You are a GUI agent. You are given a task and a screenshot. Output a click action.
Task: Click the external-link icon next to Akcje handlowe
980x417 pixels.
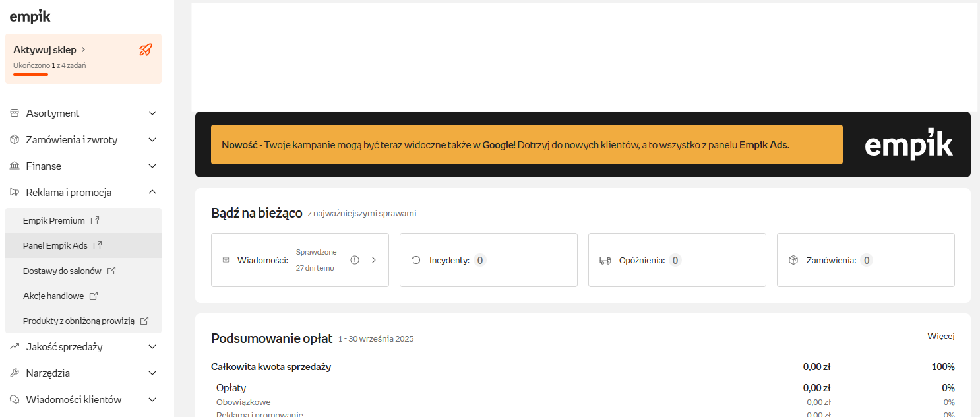click(94, 296)
